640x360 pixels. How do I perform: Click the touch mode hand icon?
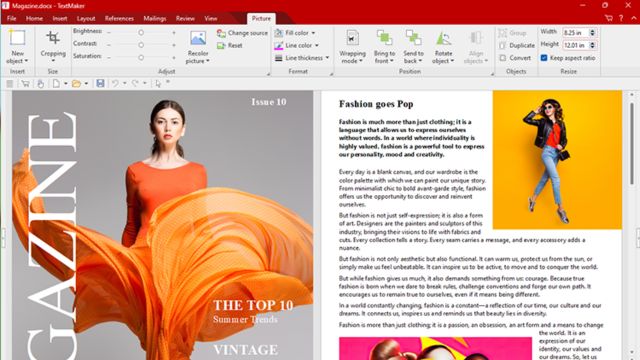coord(40,84)
